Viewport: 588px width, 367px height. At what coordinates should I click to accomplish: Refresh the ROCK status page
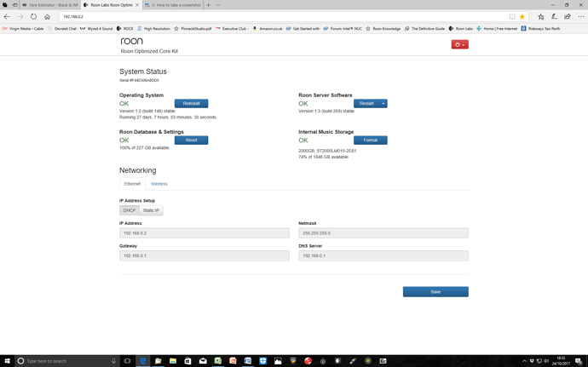tap(34, 16)
